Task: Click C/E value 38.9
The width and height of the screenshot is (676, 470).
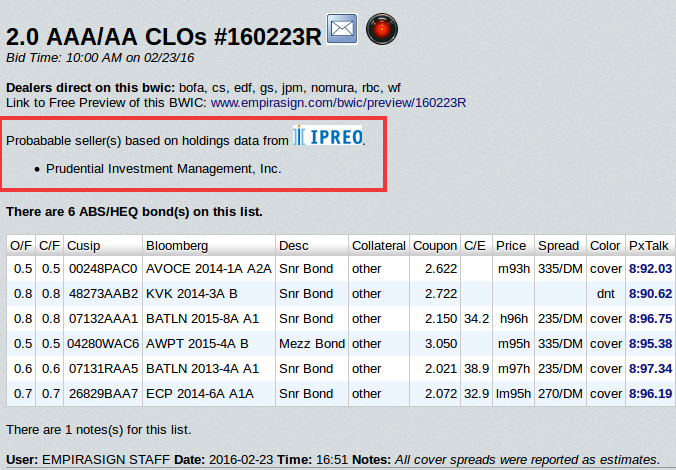Action: click(x=476, y=369)
